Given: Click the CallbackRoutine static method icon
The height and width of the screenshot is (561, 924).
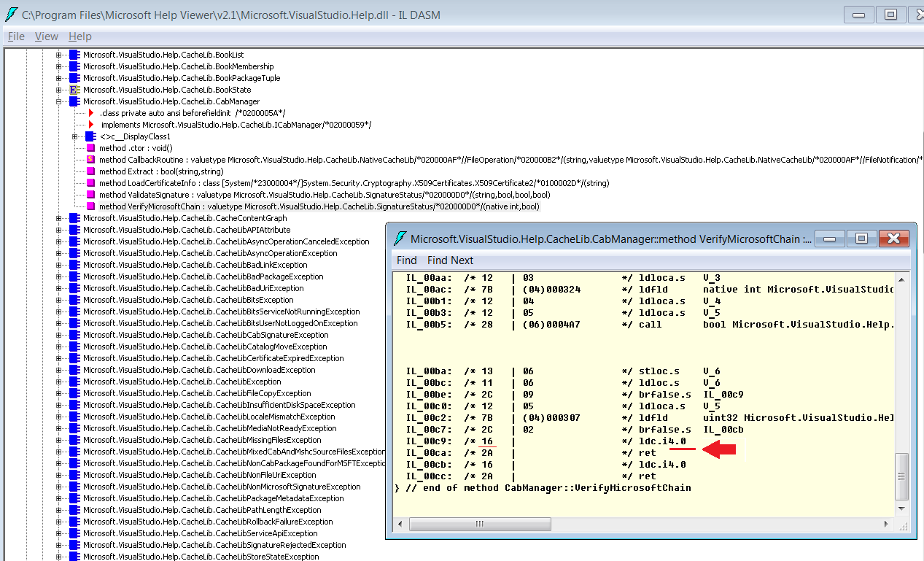Looking at the screenshot, I should pos(90,160).
